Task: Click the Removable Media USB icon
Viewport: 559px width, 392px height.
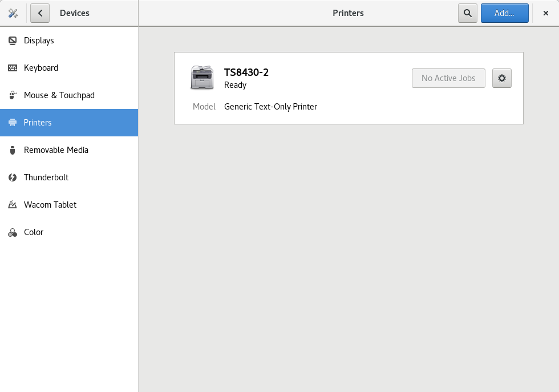Action: tap(13, 150)
